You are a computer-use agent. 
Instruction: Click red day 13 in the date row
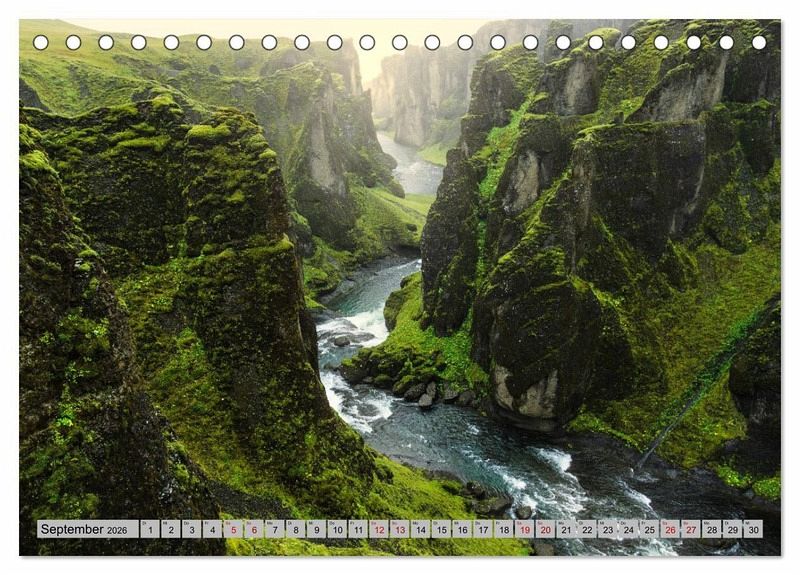coord(399,529)
